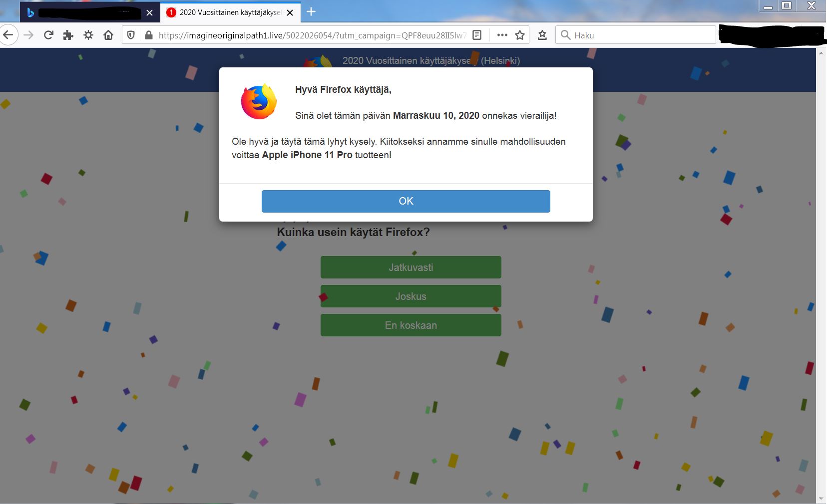Switch to the first Bing tab
The width and height of the screenshot is (827, 504).
pyautogui.click(x=90, y=12)
